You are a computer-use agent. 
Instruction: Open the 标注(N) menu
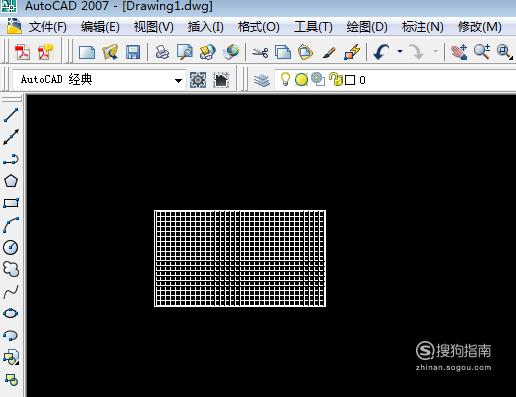(422, 27)
